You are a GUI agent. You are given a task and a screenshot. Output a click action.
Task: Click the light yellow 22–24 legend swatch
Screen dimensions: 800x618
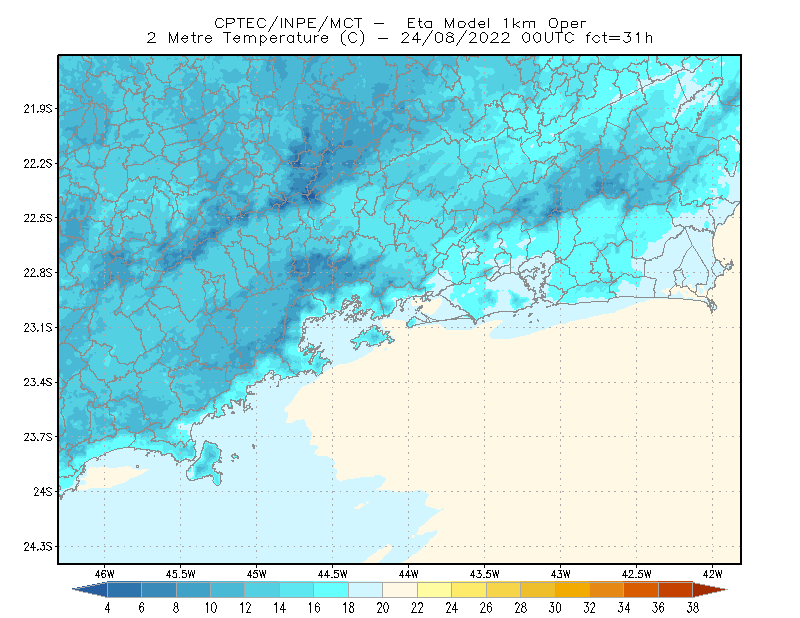[434, 590]
